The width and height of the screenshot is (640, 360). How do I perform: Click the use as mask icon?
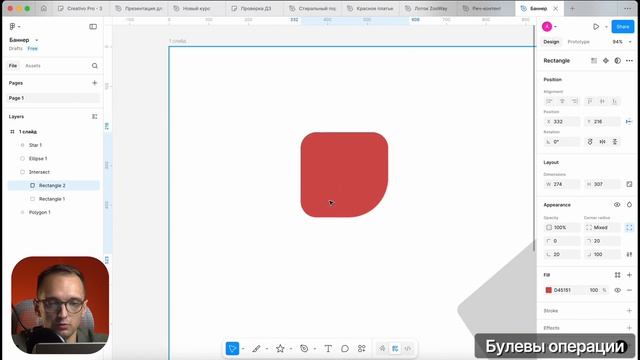coord(618,61)
